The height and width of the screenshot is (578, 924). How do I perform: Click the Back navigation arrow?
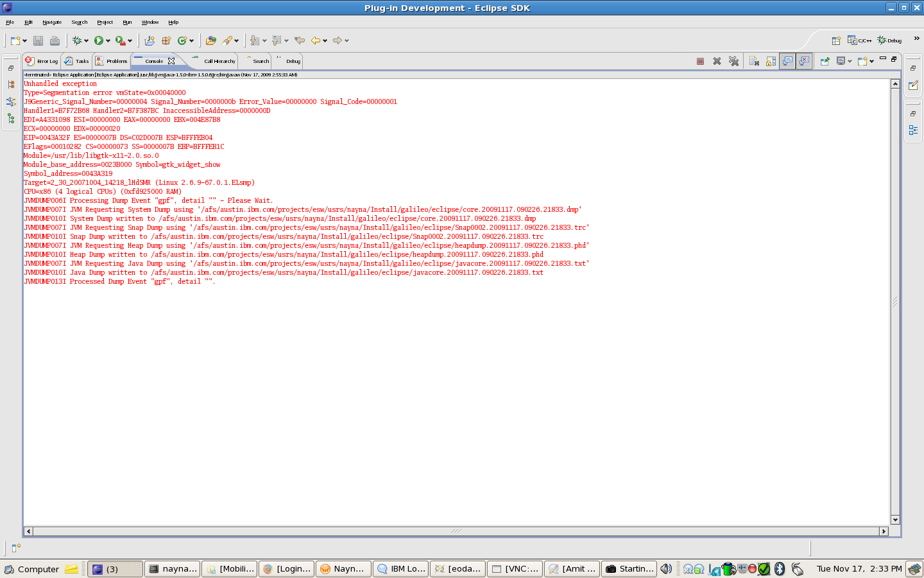pos(316,40)
